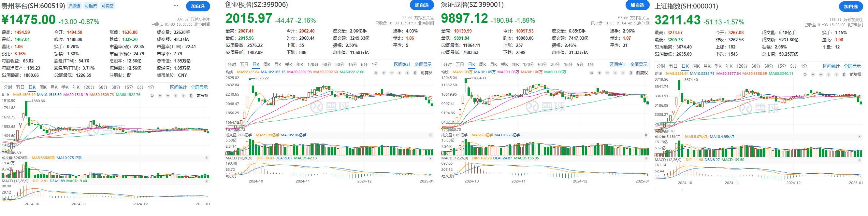Add 贵州茅台 to watchlist with 加自选

(198, 6)
